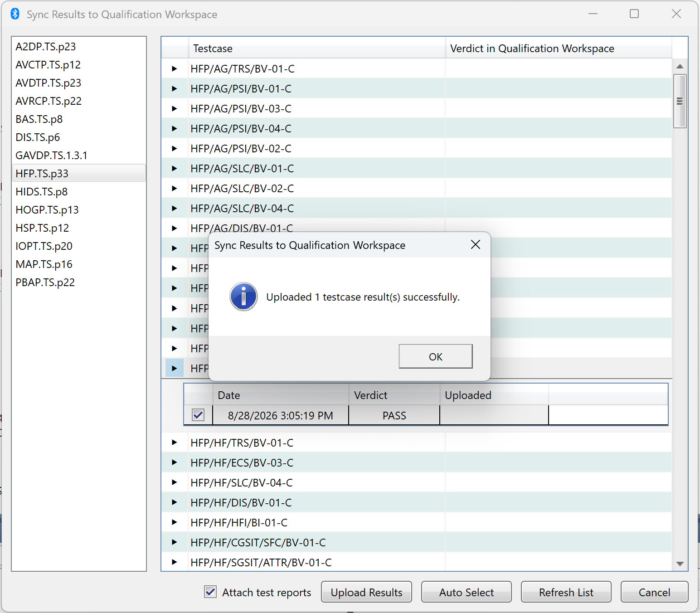Click the Date column header in results
The width and height of the screenshot is (700, 613).
click(281, 395)
